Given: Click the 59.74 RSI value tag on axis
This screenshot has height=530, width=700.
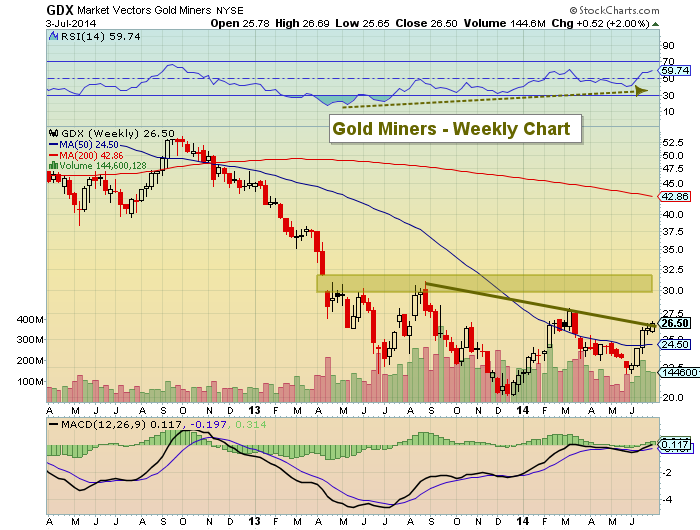Looking at the screenshot, I should pos(675,71).
